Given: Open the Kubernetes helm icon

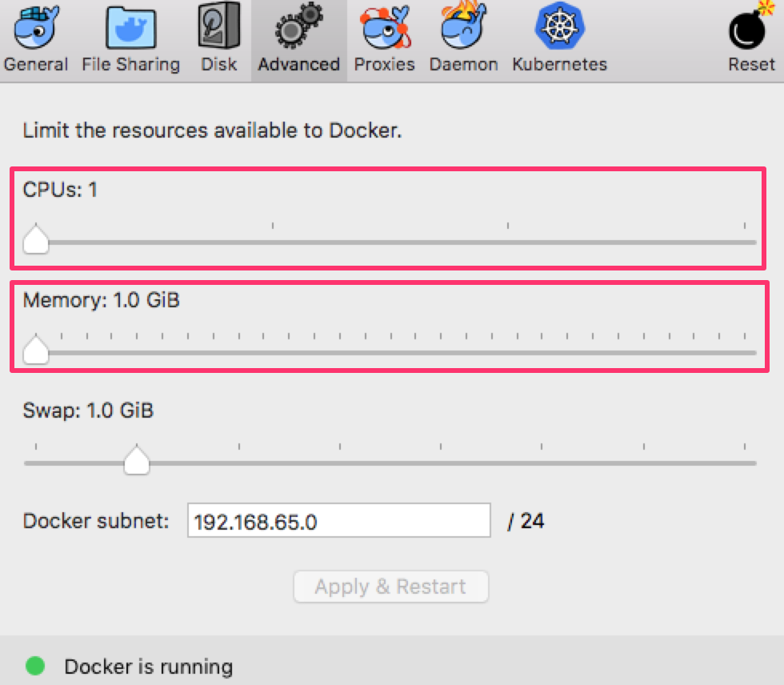Looking at the screenshot, I should tap(559, 27).
